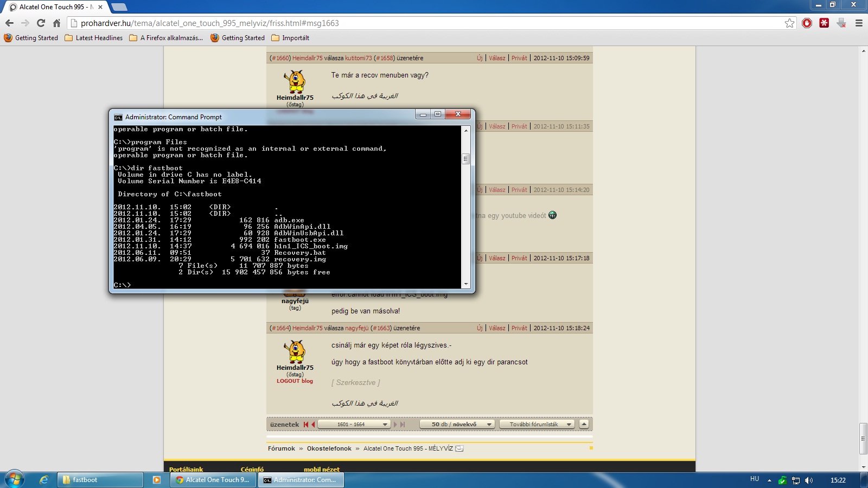Show hidden tray icons arrow
The image size is (868, 488).
pos(769,480)
